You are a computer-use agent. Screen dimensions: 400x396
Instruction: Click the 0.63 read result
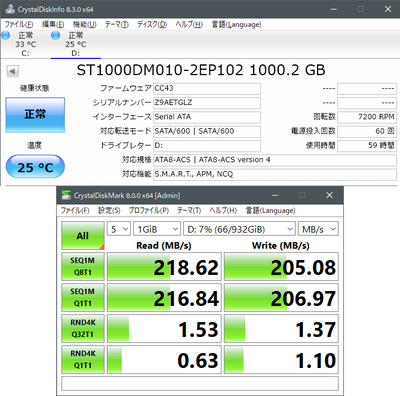pyautogui.click(x=164, y=359)
